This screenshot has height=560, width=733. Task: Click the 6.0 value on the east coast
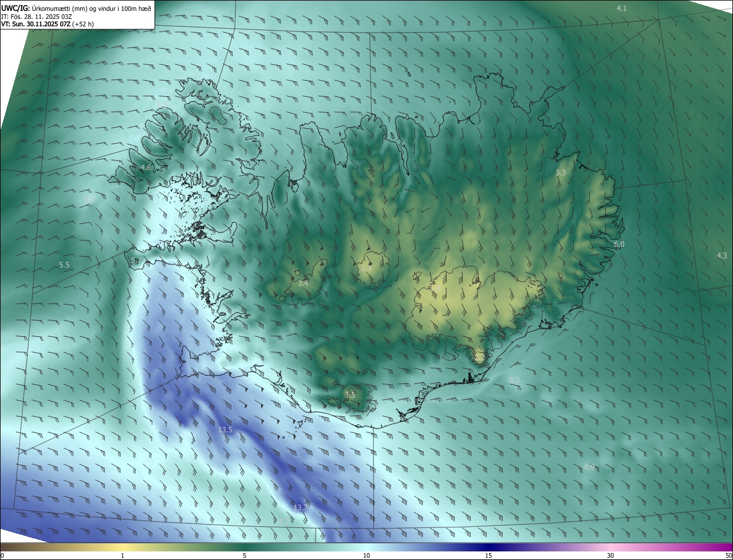(619, 244)
